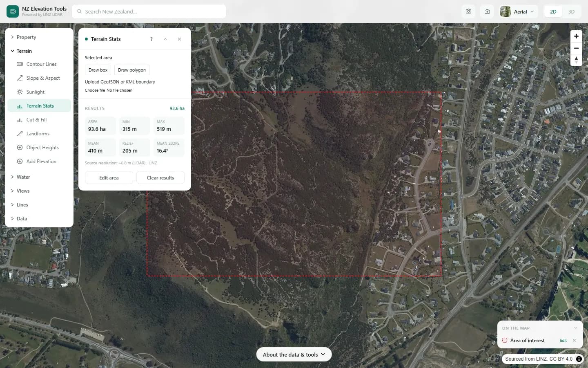Click the AREA 93.6 ha result card
The image size is (588, 368).
[x=100, y=126]
